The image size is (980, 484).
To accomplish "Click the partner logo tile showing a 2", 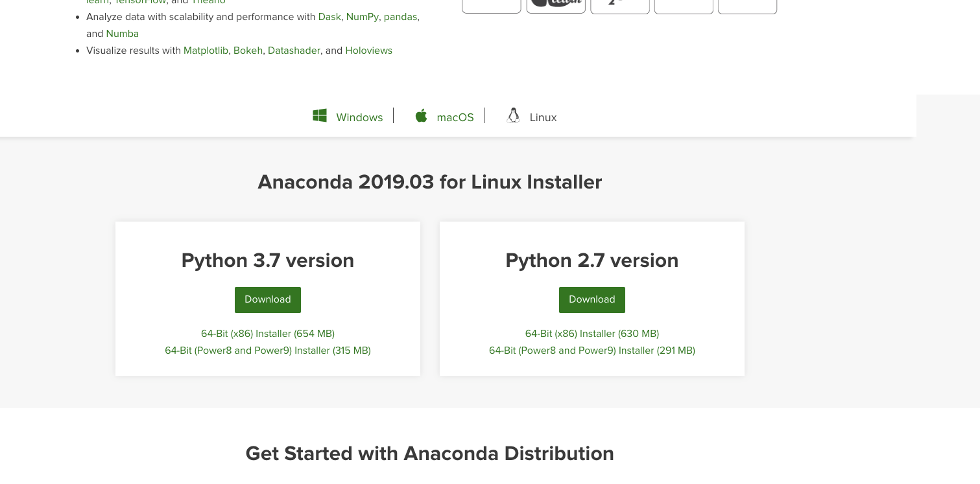I will 619,4.
